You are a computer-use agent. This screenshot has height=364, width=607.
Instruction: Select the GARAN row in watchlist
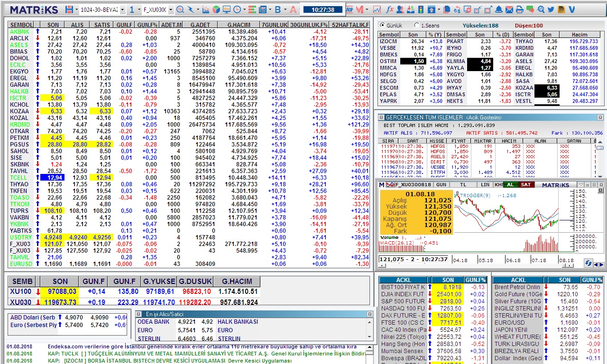[189, 84]
